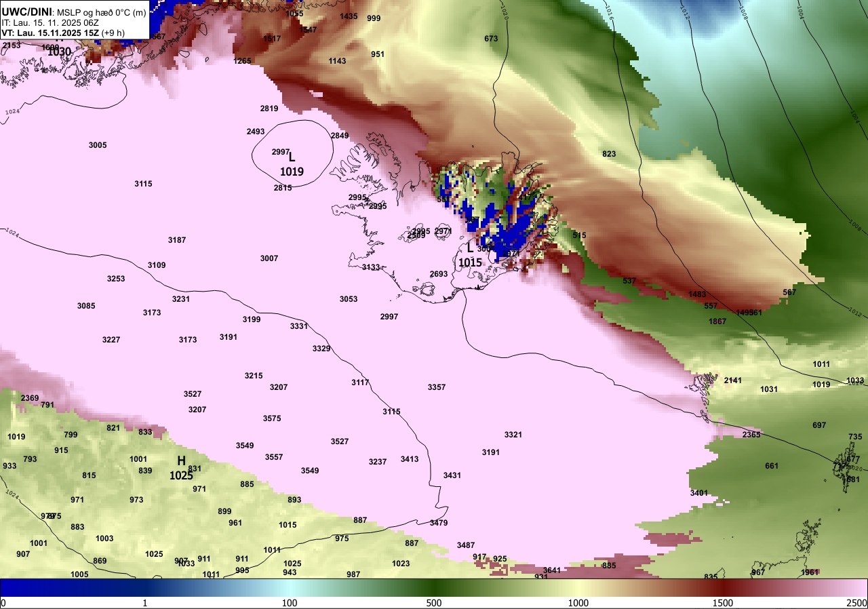
Task: Click the dark green 500 region of color scale
Action: pos(434,587)
